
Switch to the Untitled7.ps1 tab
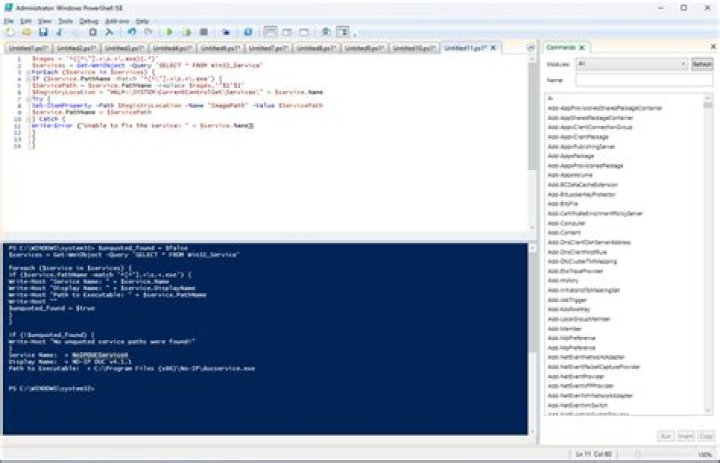click(x=269, y=48)
